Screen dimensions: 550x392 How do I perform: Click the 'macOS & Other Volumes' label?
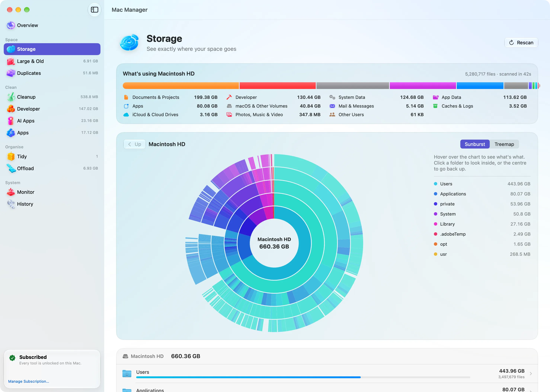261,106
